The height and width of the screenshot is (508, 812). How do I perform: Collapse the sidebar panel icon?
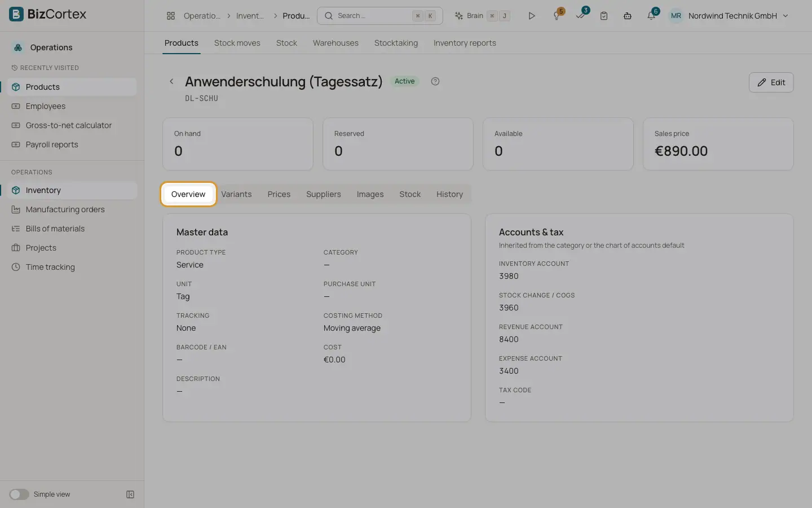tap(130, 494)
